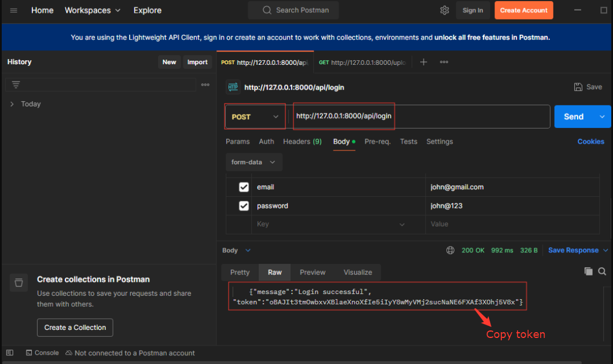Click the history filter icon
The width and height of the screenshot is (613, 364).
tap(16, 84)
